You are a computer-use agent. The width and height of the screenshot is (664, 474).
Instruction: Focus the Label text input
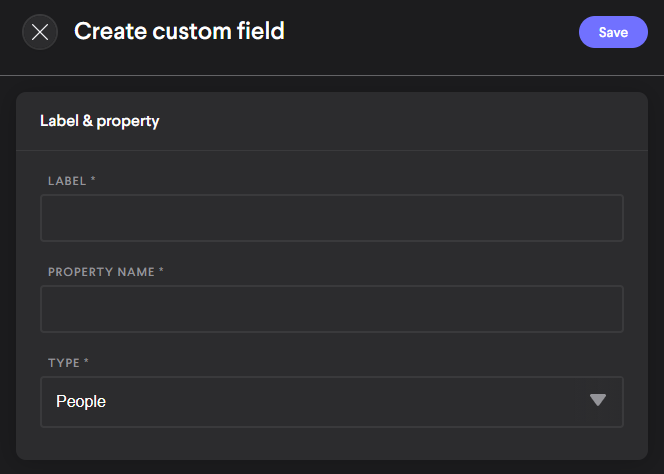pyautogui.click(x=331, y=218)
